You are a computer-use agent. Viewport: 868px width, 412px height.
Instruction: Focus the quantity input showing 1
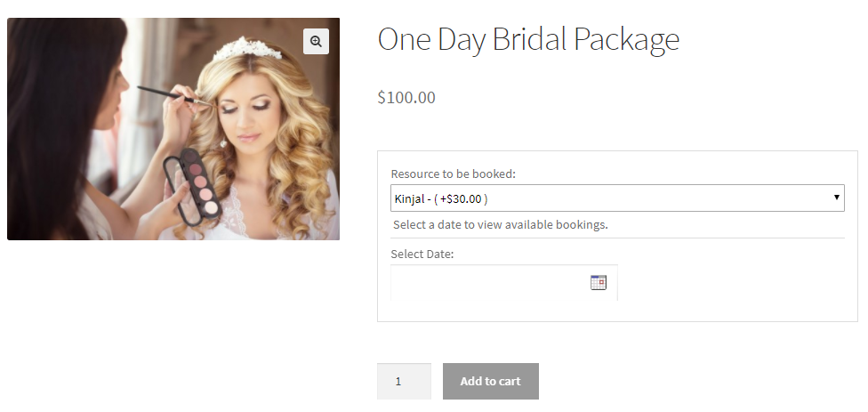pos(404,381)
